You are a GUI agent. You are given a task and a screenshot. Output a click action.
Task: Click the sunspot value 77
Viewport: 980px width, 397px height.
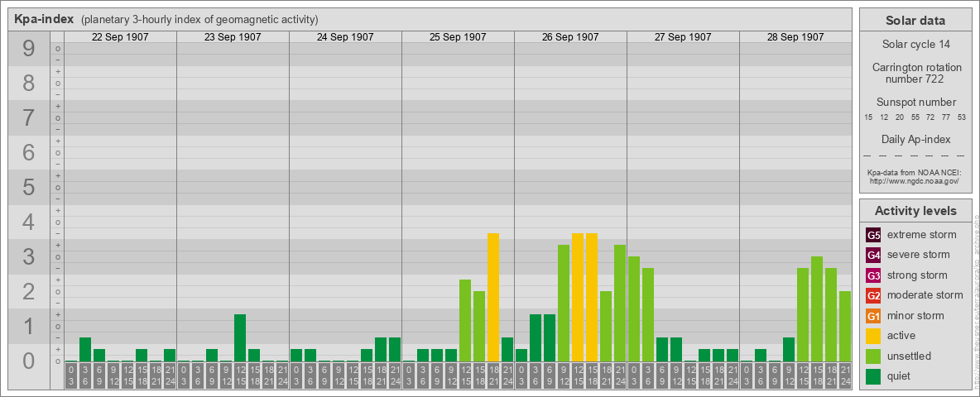coord(946,117)
